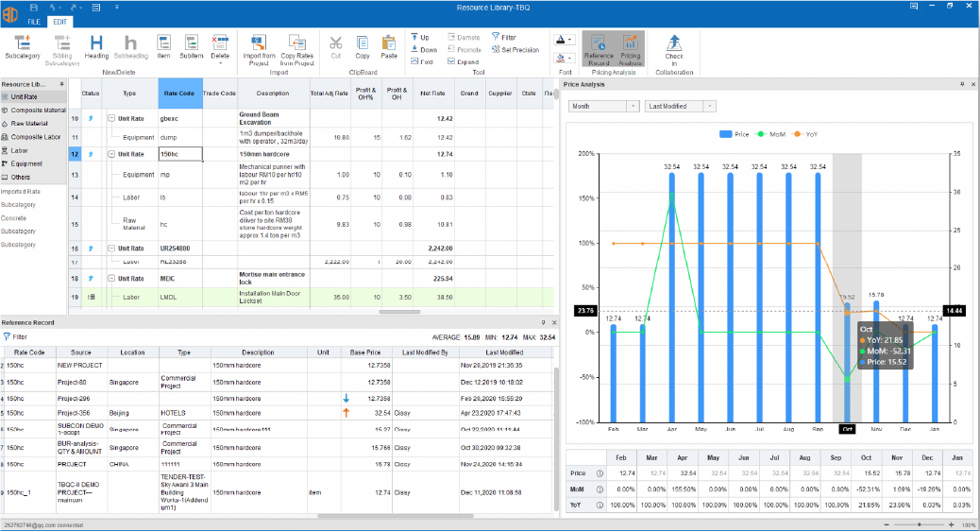Toggle the Pricing Analysis ribbon button
This screenshot has height=532, width=980.
tap(630, 46)
